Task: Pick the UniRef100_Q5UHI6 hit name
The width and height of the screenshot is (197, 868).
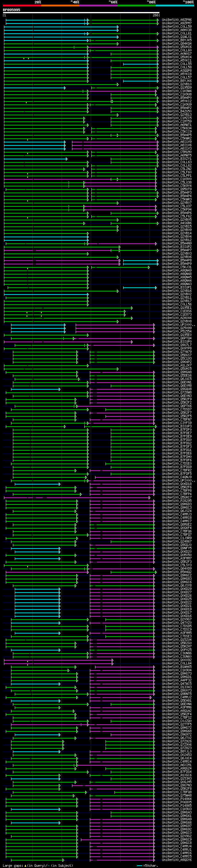Action: (x=177, y=47)
